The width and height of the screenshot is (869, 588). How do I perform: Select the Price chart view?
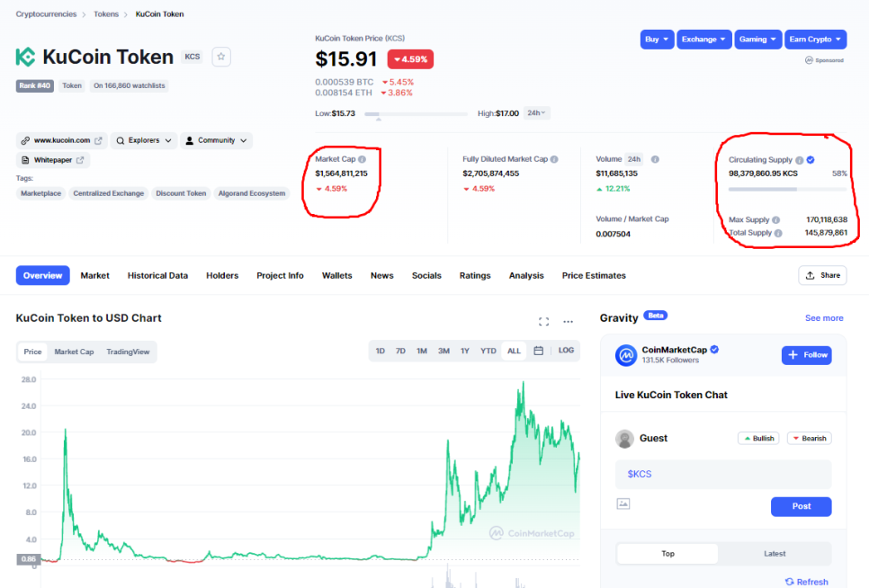tap(32, 352)
